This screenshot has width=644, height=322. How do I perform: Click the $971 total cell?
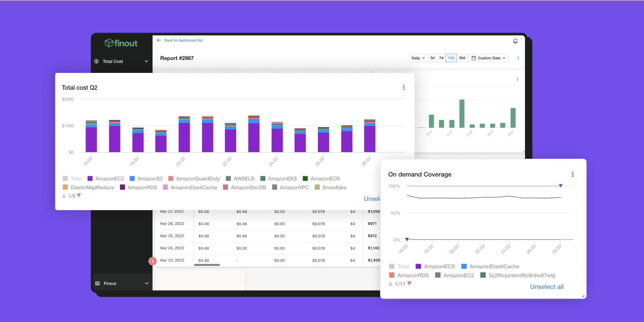[x=372, y=224]
